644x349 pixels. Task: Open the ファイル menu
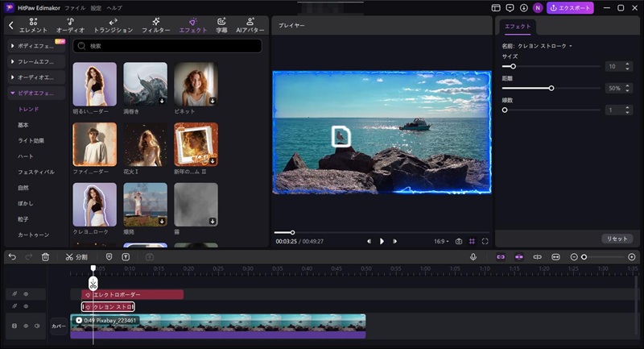coord(75,8)
